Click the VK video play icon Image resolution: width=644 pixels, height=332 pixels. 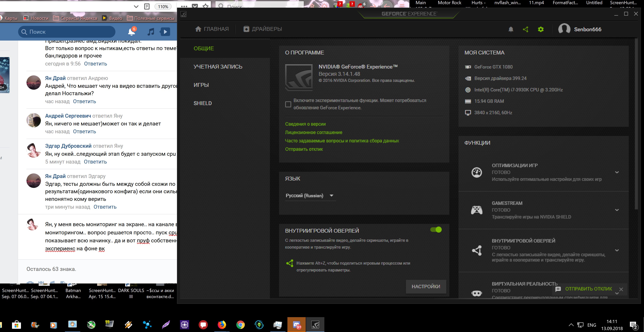[x=165, y=32]
